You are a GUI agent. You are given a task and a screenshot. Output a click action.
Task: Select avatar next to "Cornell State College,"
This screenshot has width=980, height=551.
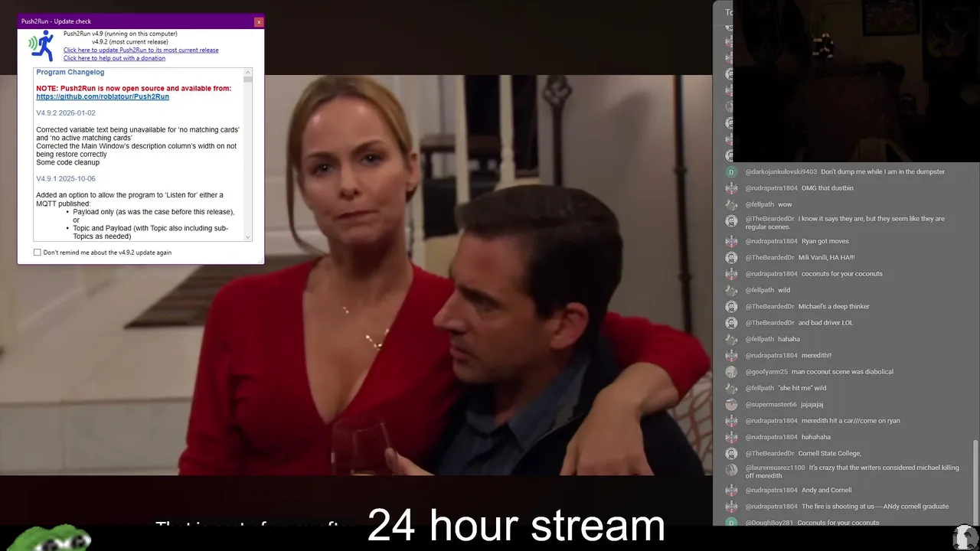click(731, 454)
